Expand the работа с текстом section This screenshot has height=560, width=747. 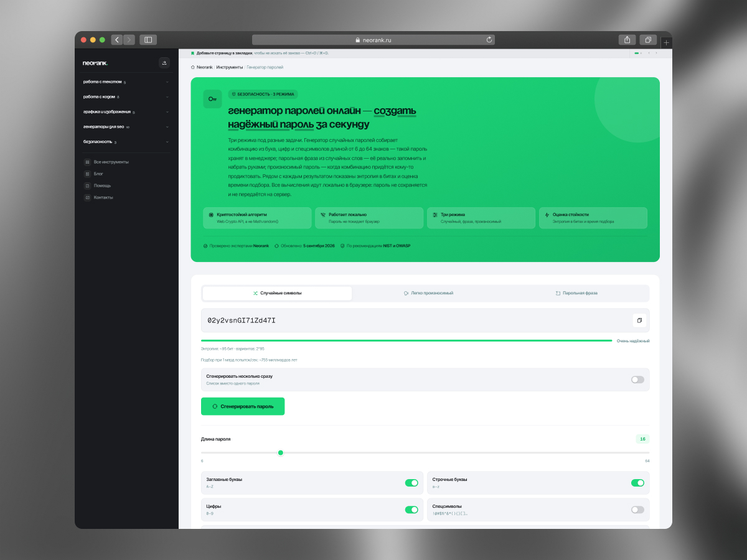pos(126,82)
